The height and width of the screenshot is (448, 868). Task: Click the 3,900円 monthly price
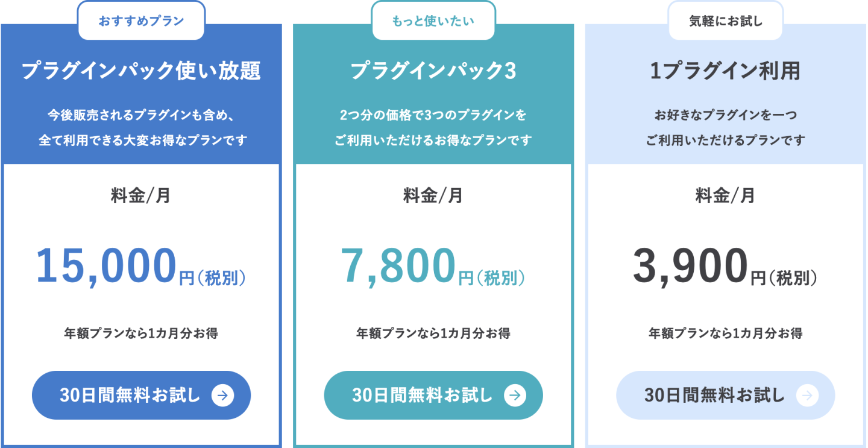tap(725, 268)
